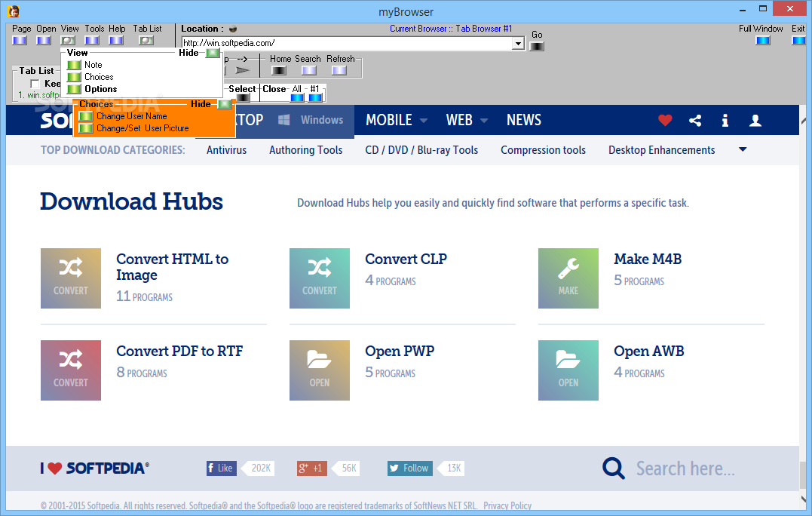Select the Windows tab in Softpedia navigation
812x516 pixels.
[x=311, y=120]
